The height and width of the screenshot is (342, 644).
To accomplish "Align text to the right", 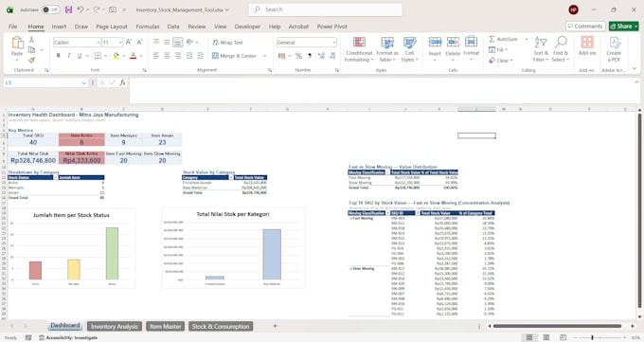I will pos(177,56).
